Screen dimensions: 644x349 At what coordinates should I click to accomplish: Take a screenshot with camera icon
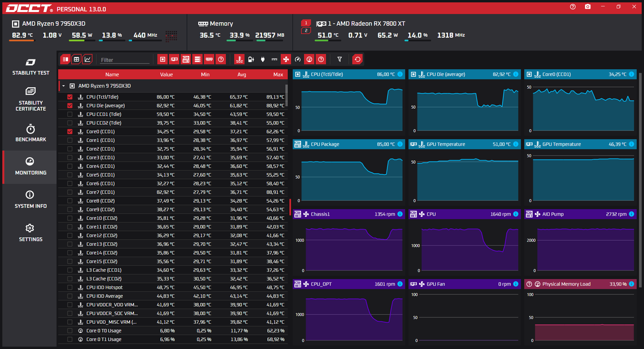tap(588, 7)
